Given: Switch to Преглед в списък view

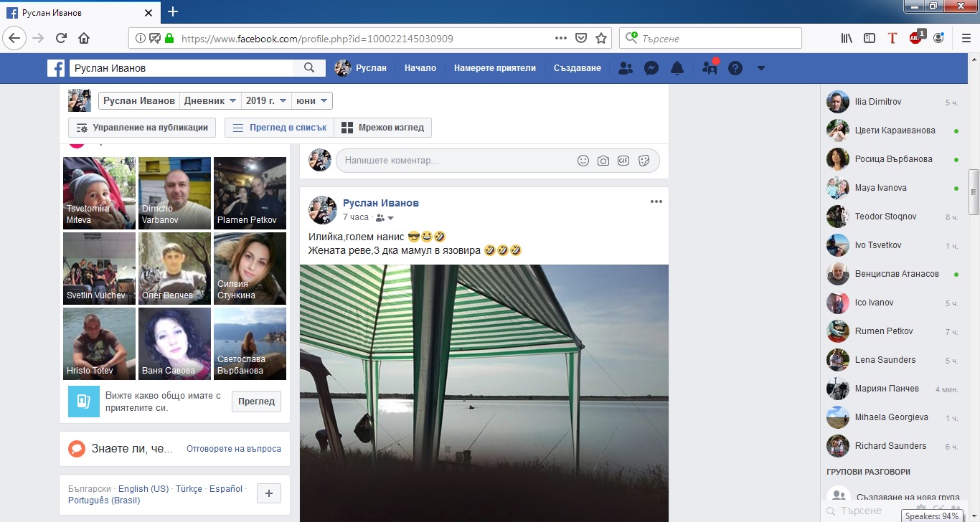Looking at the screenshot, I should point(279,128).
